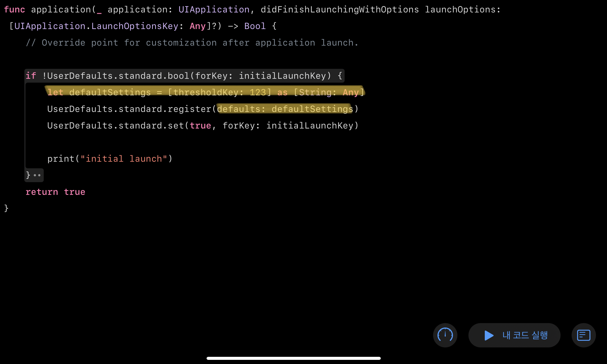
Task: Tap the Bool return type
Action: [255, 26]
